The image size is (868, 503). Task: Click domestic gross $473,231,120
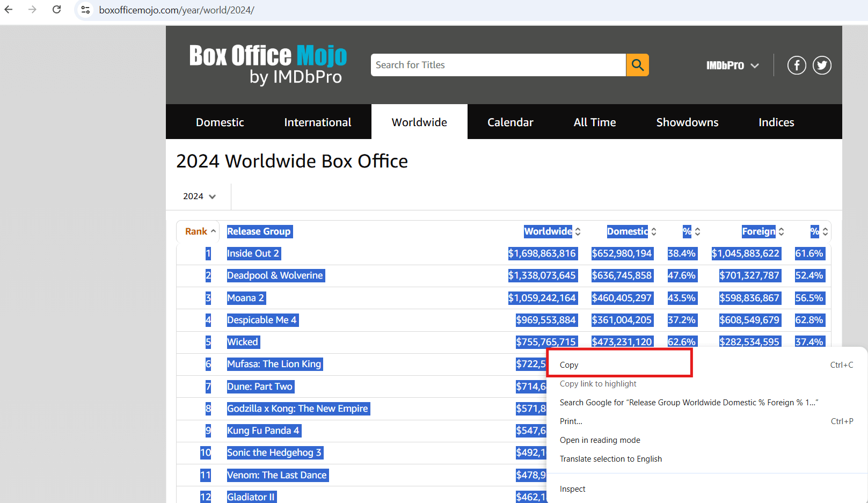pyautogui.click(x=622, y=342)
